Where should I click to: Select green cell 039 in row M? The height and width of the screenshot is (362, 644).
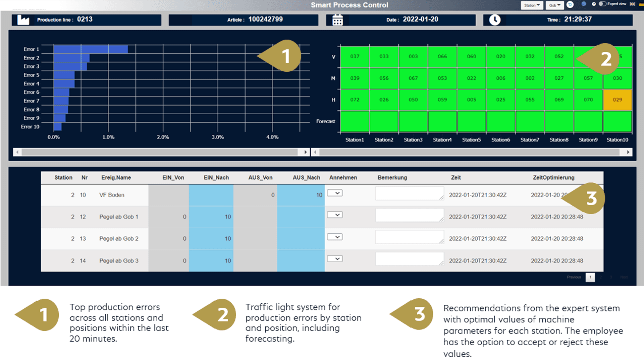click(x=355, y=78)
